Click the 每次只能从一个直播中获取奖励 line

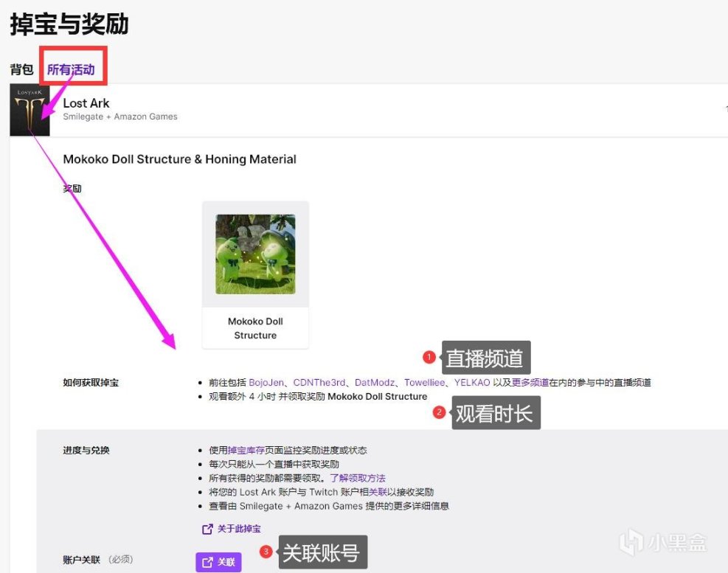(274, 465)
